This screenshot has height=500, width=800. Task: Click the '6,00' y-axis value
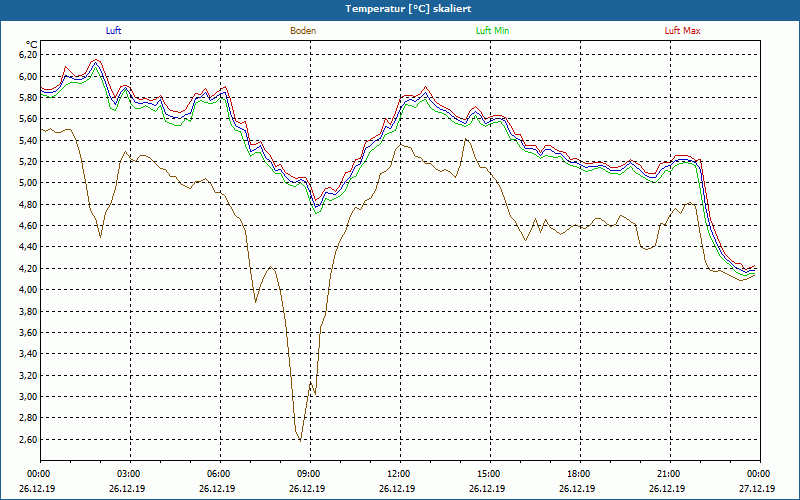[29, 76]
